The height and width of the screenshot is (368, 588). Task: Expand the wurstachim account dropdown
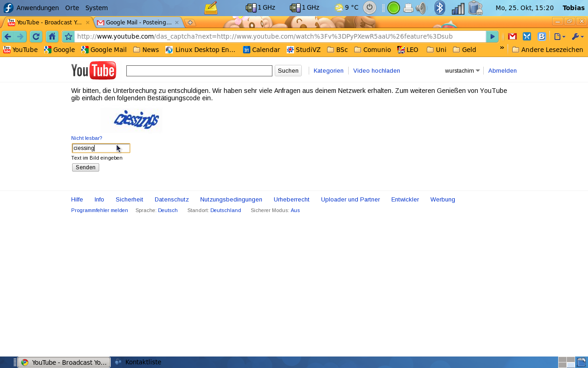(x=462, y=71)
